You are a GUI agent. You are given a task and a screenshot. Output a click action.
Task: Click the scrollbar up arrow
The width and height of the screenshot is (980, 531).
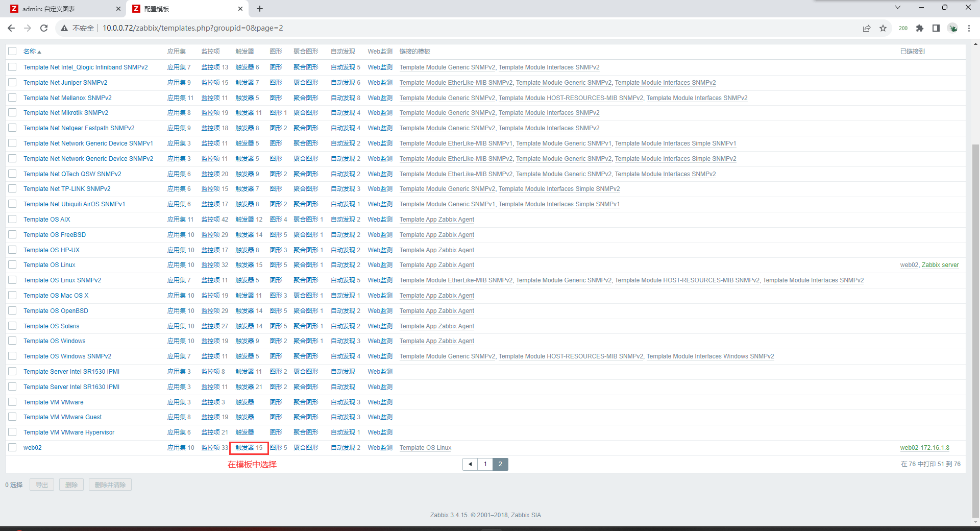975,44
